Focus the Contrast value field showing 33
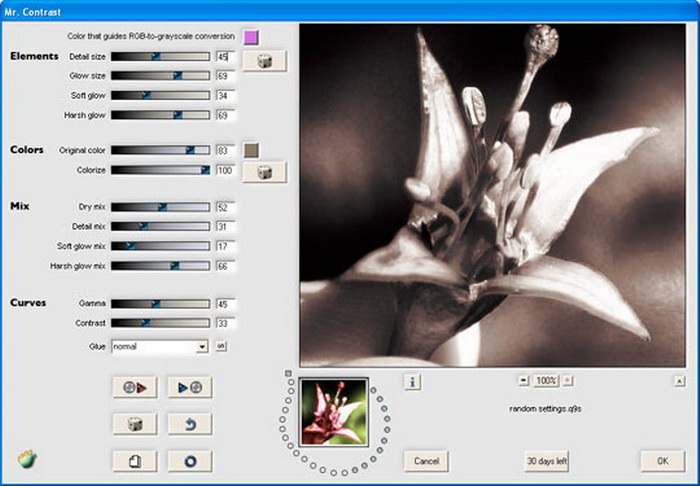Screen dimensions: 700x486 pos(225,324)
